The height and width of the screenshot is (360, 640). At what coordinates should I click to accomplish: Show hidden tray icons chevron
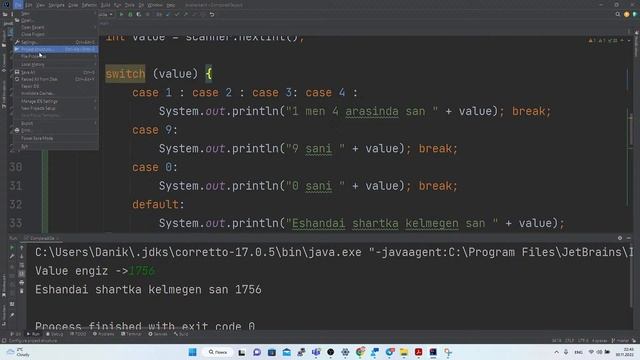point(556,352)
